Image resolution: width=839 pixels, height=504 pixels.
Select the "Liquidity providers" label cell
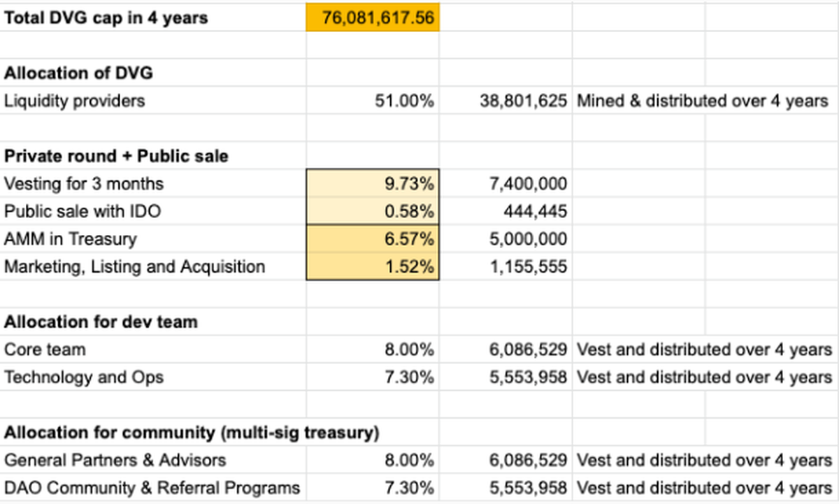coord(75,101)
